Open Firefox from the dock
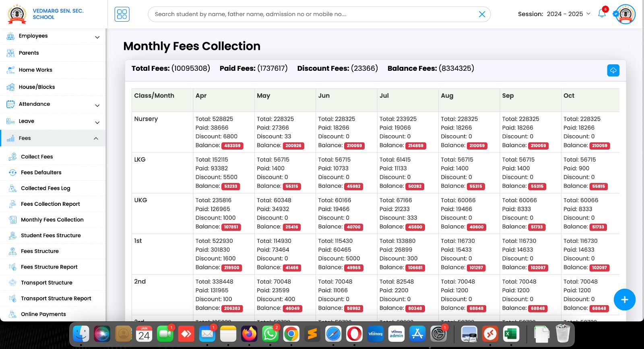Screen dimensions: 644x349 click(249, 334)
